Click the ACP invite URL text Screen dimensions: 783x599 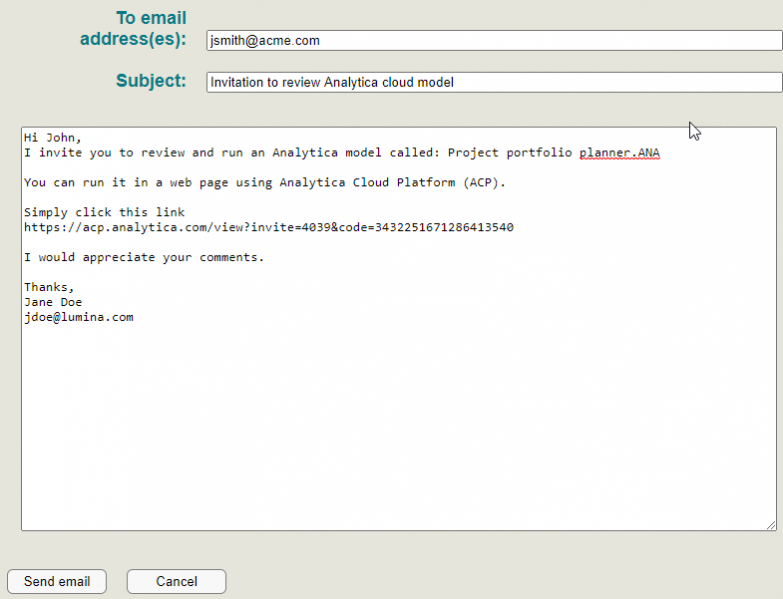click(269, 228)
